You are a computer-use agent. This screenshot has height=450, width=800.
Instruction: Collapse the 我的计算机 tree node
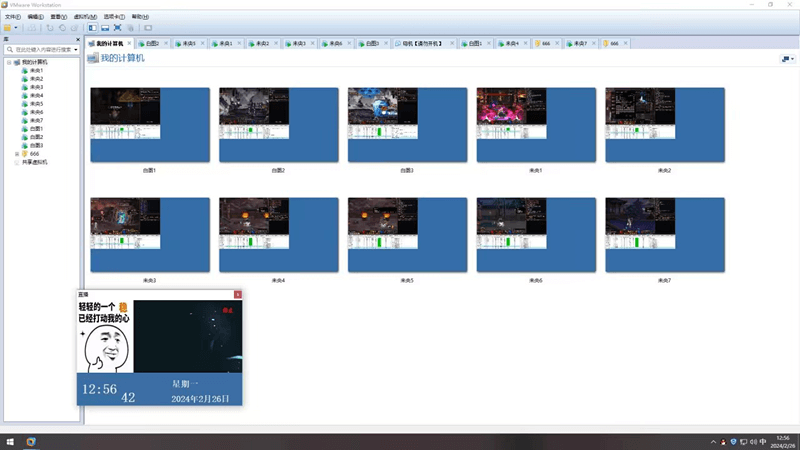pos(9,62)
